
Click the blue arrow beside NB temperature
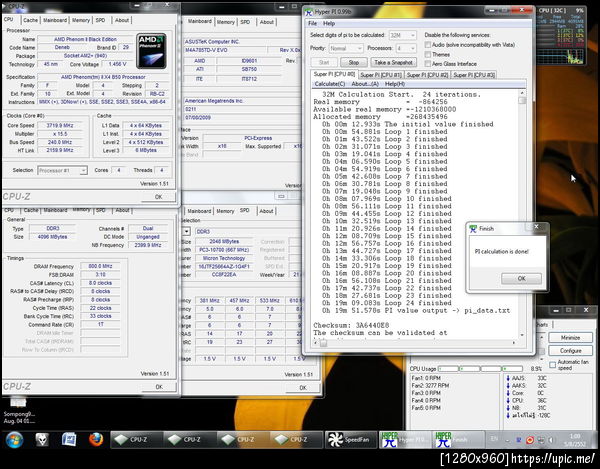pos(508,408)
